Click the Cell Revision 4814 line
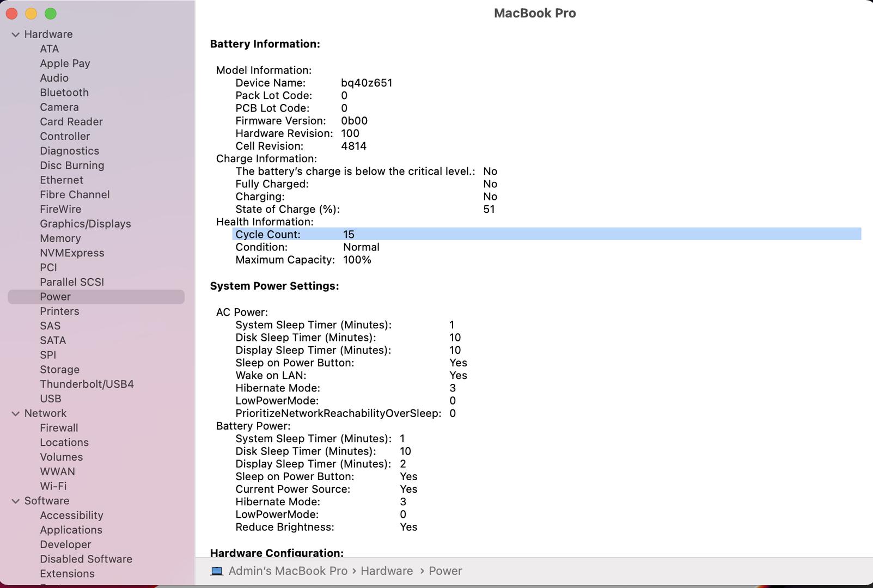 coord(301,146)
